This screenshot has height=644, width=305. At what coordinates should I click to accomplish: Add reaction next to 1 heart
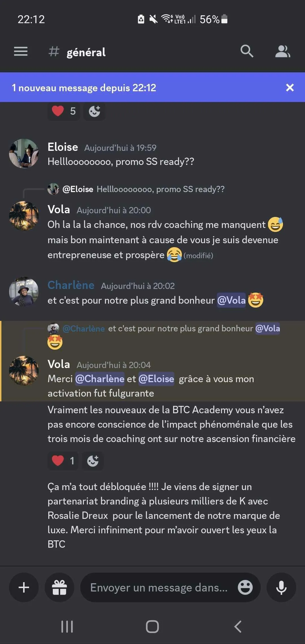click(93, 461)
